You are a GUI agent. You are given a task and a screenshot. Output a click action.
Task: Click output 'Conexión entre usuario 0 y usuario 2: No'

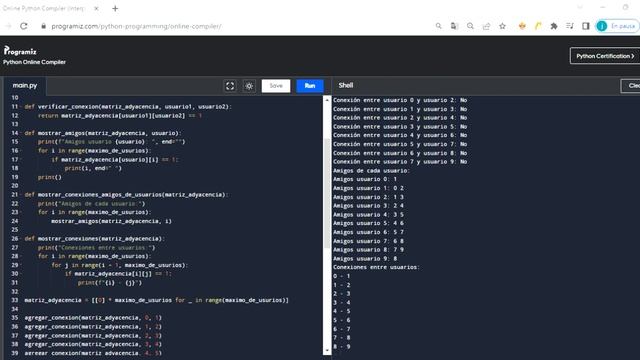click(x=400, y=100)
